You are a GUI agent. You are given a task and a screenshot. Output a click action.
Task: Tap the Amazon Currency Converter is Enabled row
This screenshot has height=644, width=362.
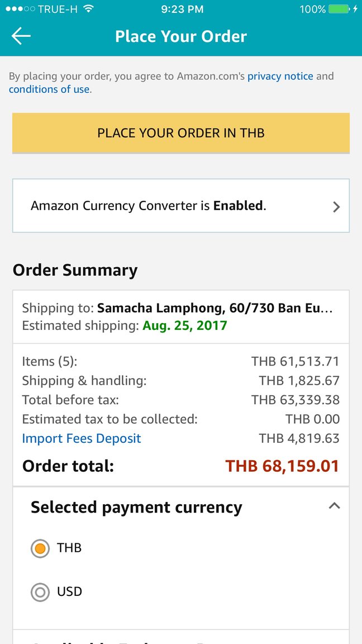coord(181,206)
